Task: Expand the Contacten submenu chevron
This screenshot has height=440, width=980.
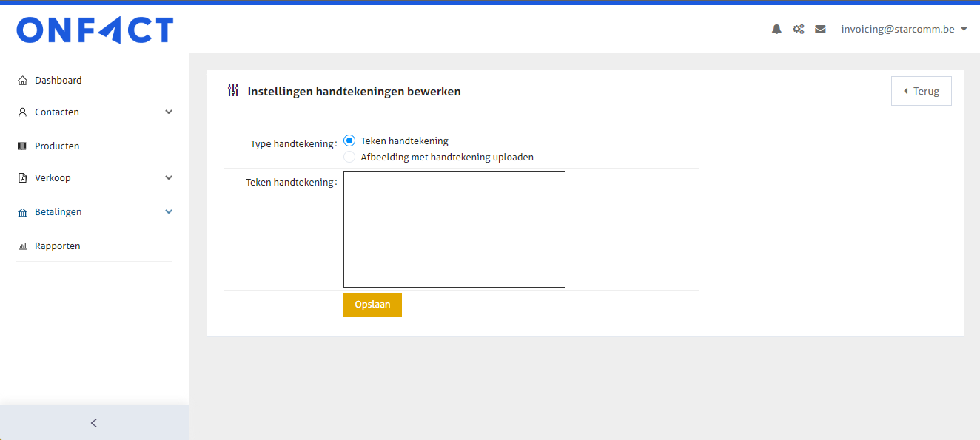Action: click(x=169, y=112)
